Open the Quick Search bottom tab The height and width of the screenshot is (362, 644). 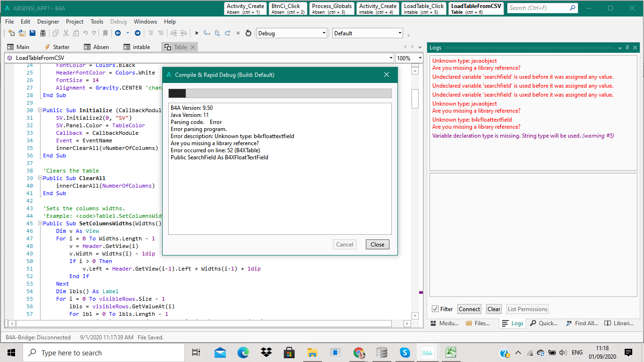click(544, 323)
